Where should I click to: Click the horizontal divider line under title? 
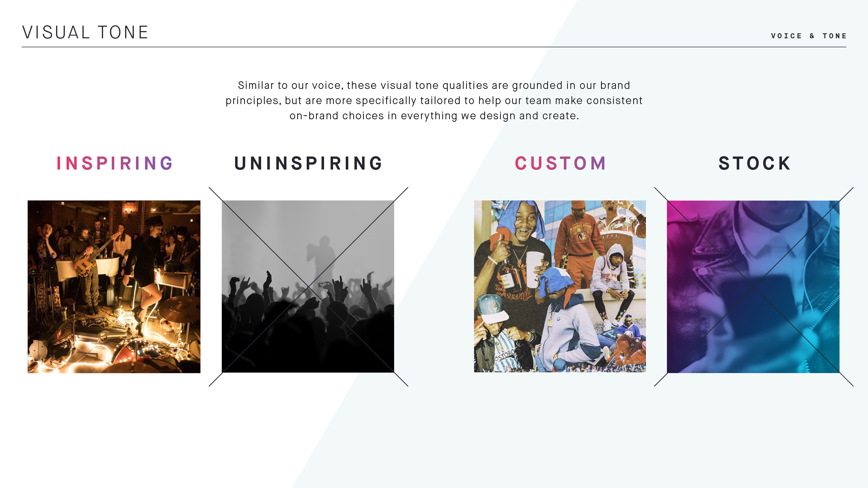click(x=434, y=47)
